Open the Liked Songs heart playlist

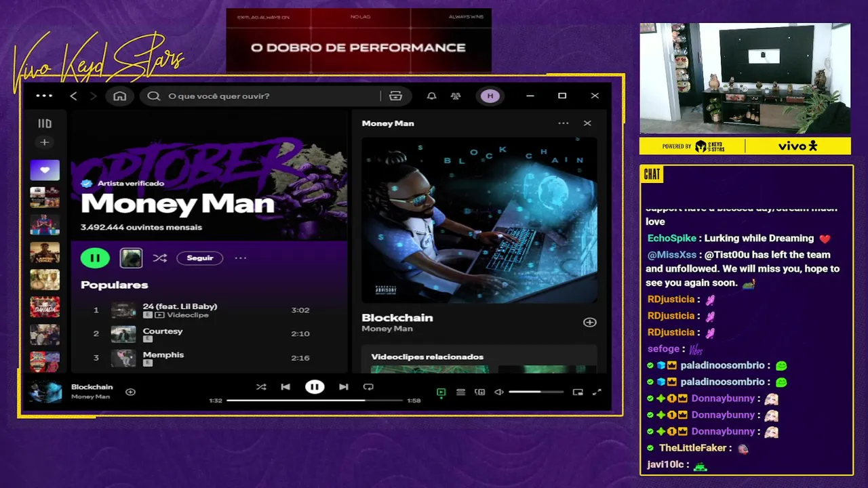click(45, 170)
